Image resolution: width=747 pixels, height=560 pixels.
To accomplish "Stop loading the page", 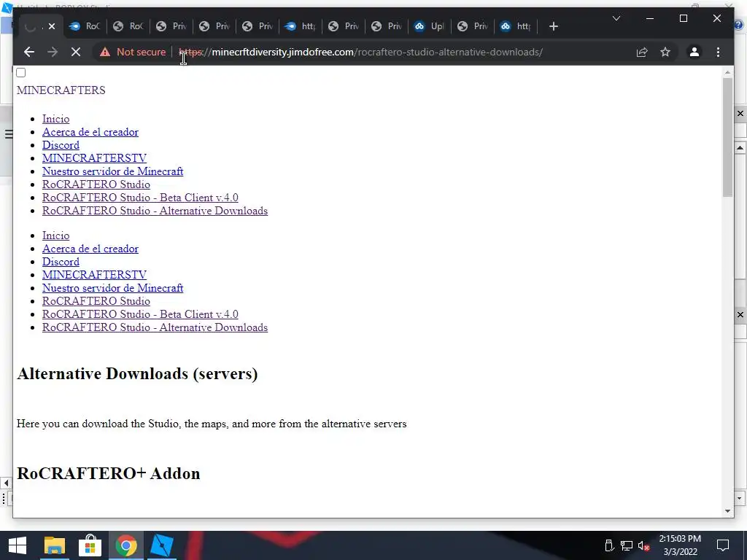I will tap(75, 52).
